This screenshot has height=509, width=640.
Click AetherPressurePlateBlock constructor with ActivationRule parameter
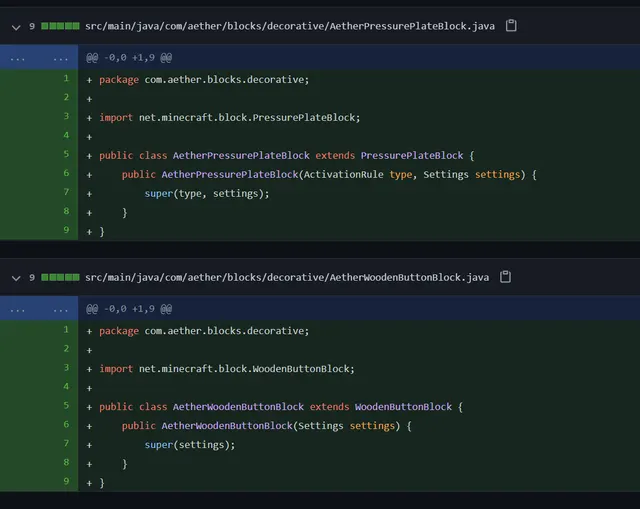coord(329,175)
